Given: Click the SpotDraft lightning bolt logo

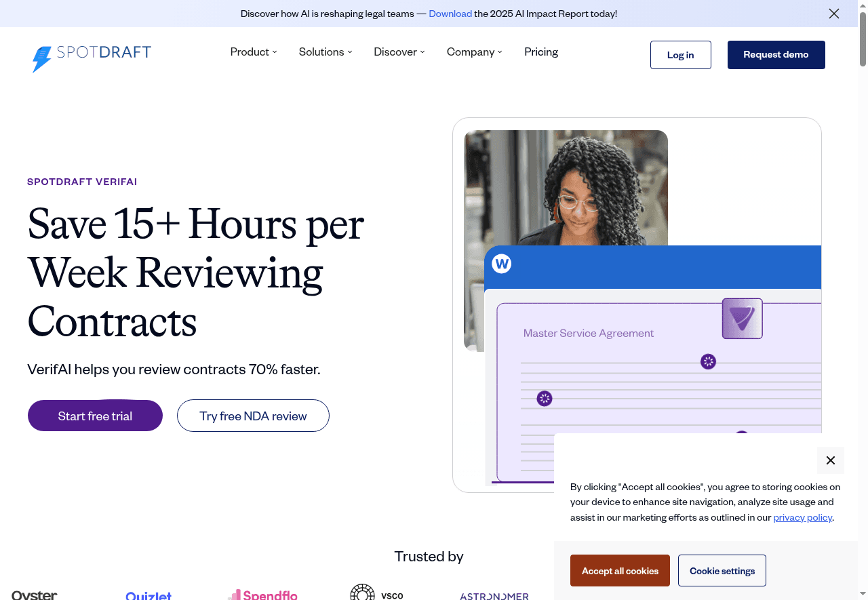Looking at the screenshot, I should coord(41,59).
